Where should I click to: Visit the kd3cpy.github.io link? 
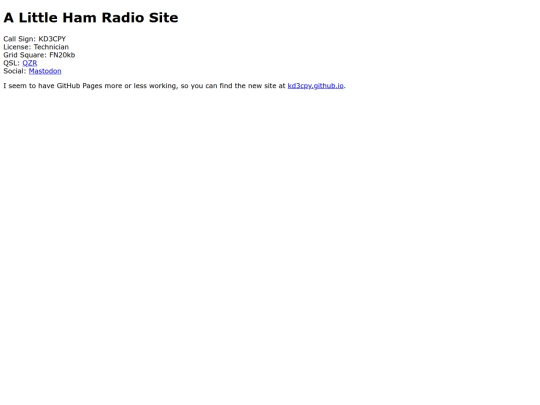pos(315,86)
